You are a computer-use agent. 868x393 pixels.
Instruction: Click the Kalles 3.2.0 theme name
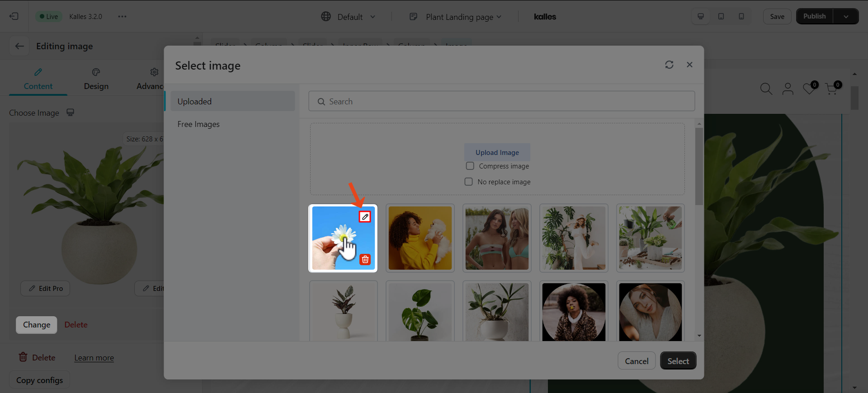(85, 16)
